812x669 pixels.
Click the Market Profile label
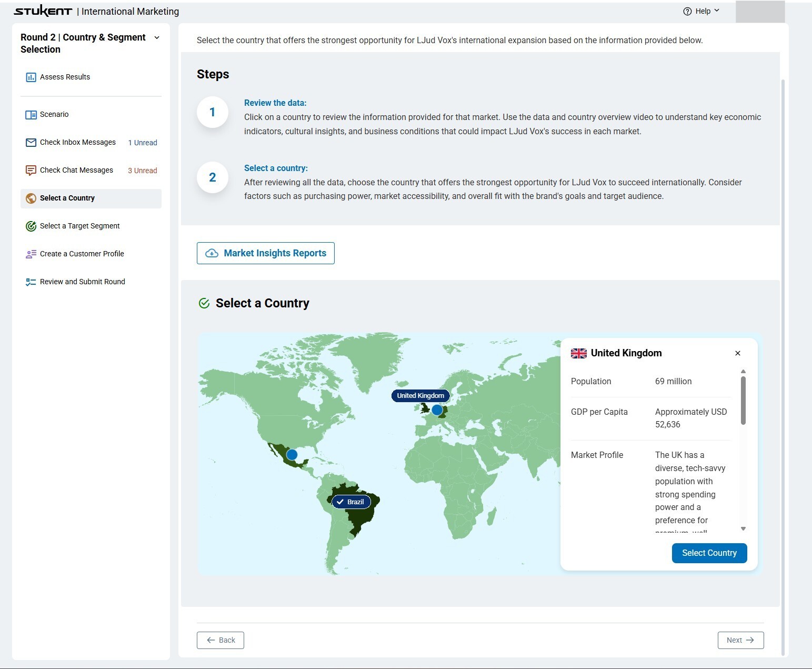[x=597, y=455]
